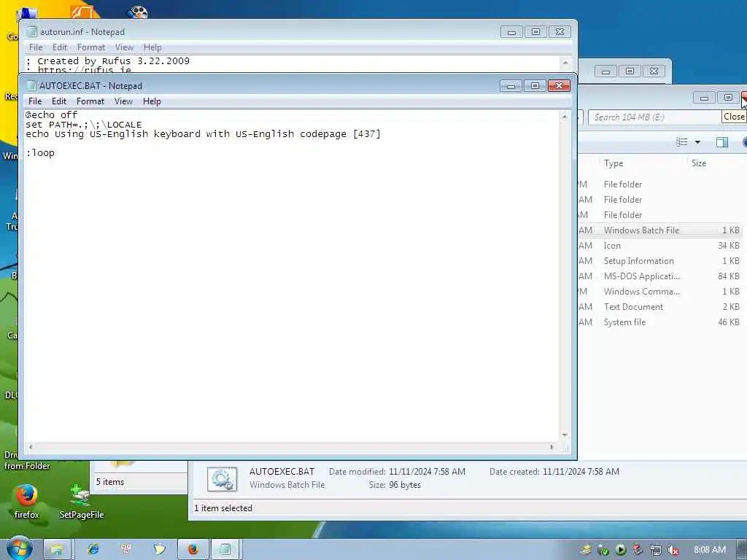
Task: Toggle the Explorer preview pane icon
Action: pyautogui.click(x=722, y=142)
